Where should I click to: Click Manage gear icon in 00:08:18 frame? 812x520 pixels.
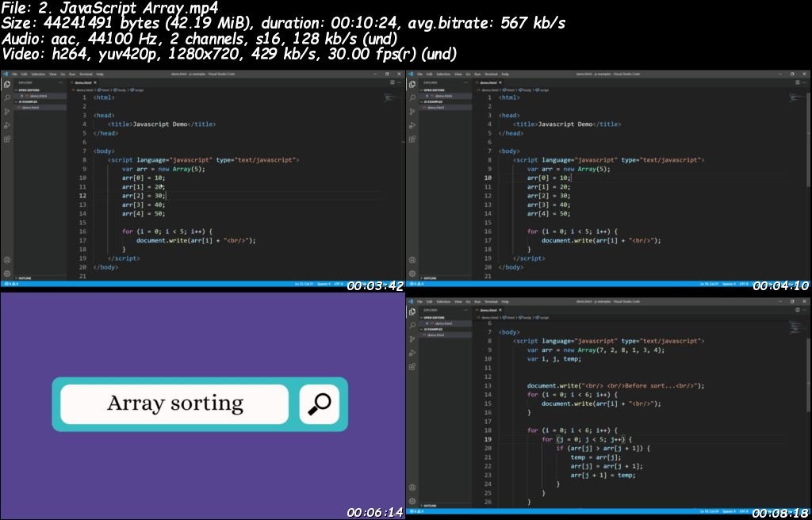[412, 501]
